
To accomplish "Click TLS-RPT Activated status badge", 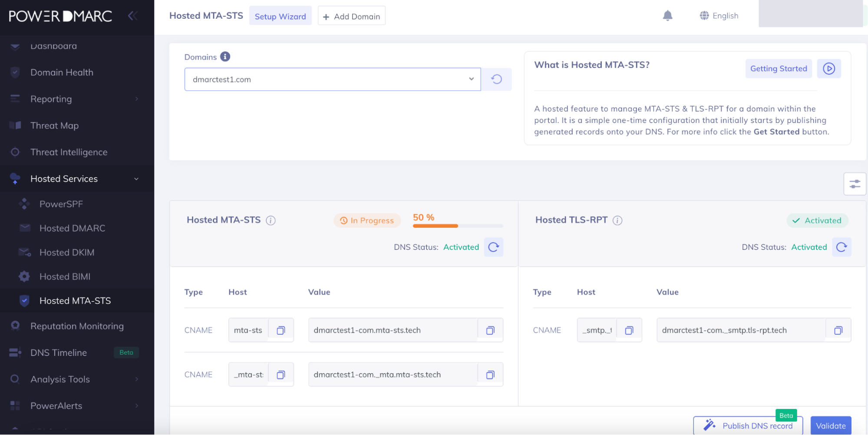I will coord(817,220).
